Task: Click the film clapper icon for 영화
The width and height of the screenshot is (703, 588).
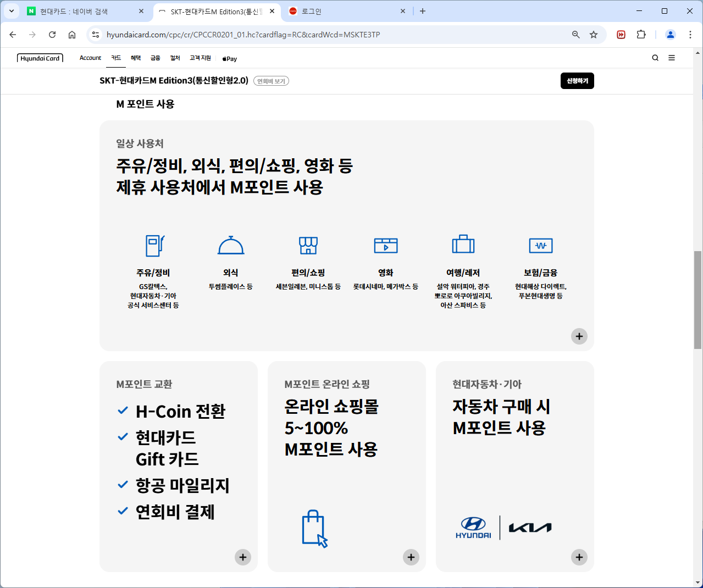Action: pyautogui.click(x=386, y=245)
